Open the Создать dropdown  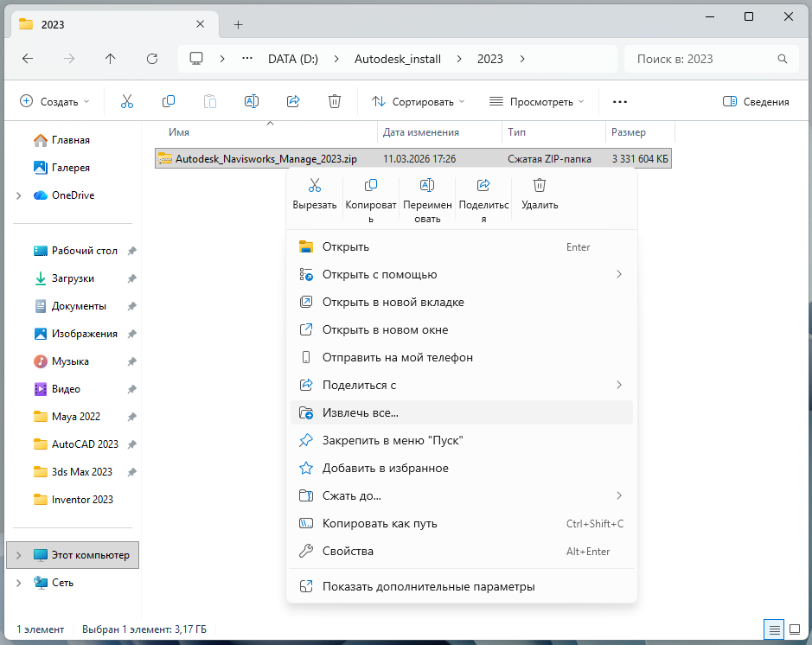pos(54,101)
